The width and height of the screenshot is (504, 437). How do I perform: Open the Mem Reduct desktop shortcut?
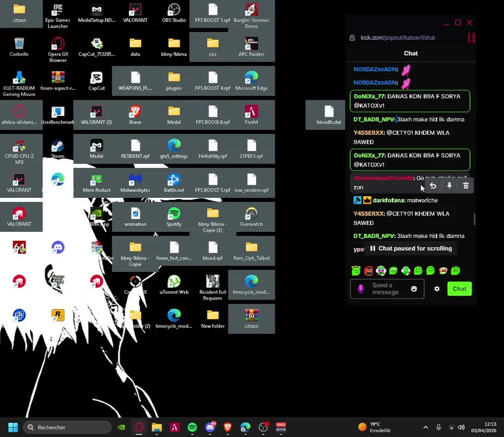point(96,183)
